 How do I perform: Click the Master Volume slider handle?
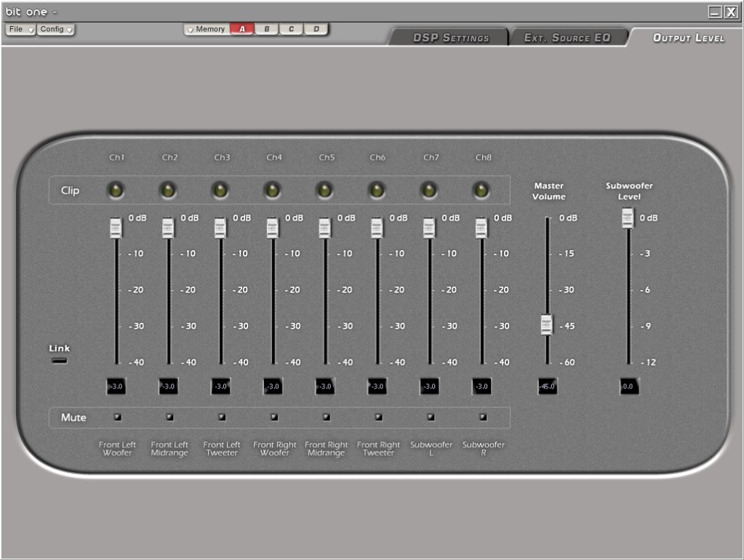click(x=547, y=325)
